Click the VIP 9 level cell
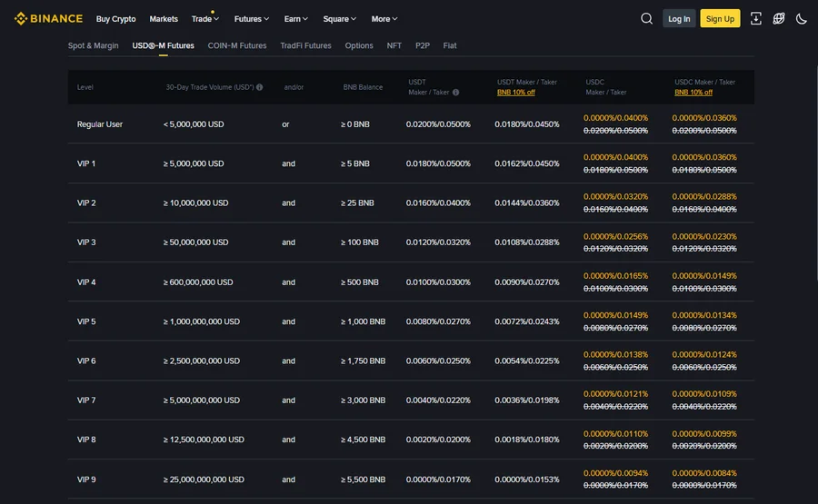 click(x=86, y=479)
